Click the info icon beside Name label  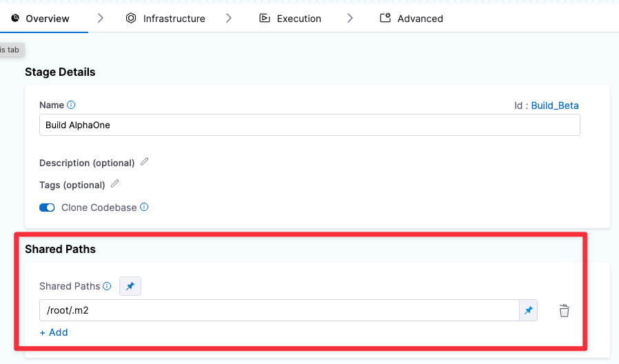coord(71,105)
